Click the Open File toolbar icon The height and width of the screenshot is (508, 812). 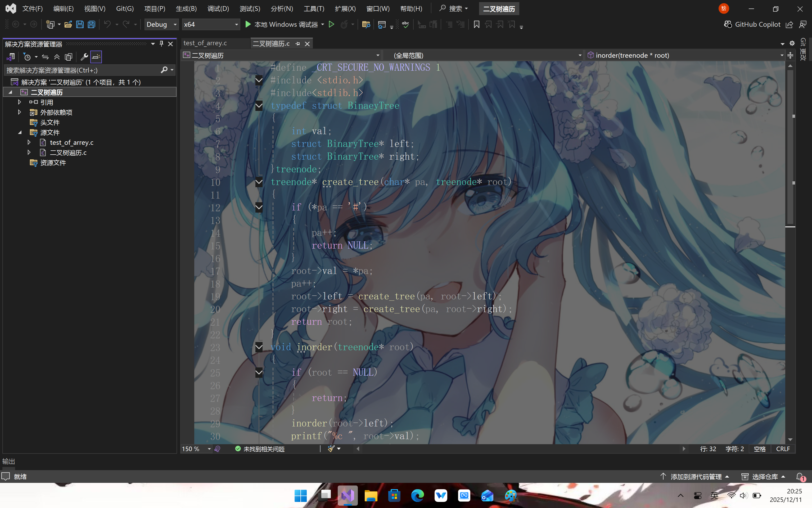tap(68, 25)
